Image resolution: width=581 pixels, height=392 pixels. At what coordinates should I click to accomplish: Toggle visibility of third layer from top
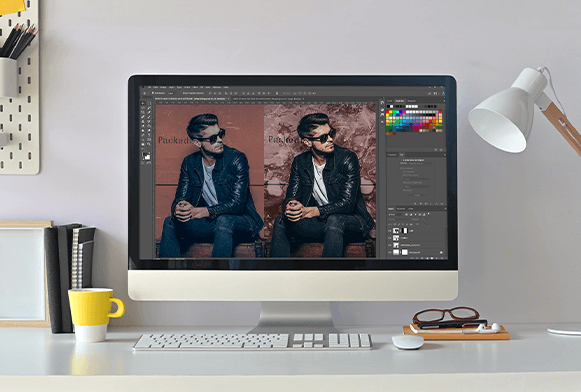click(x=389, y=245)
